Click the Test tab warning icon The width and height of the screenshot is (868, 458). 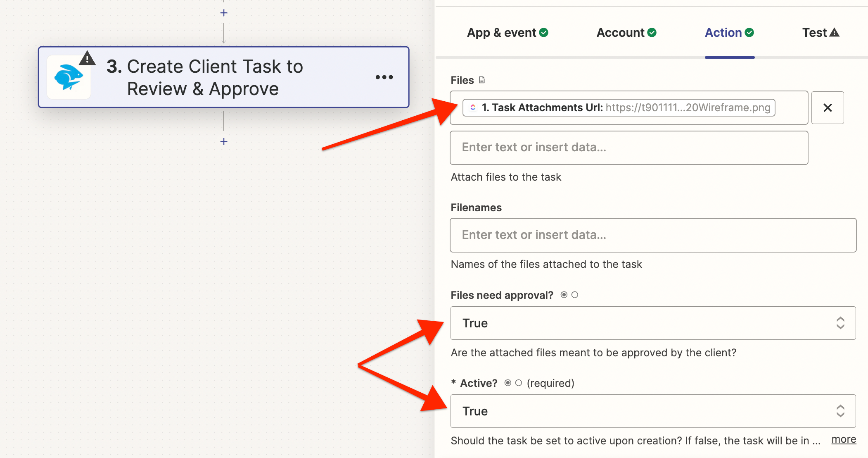[835, 33]
